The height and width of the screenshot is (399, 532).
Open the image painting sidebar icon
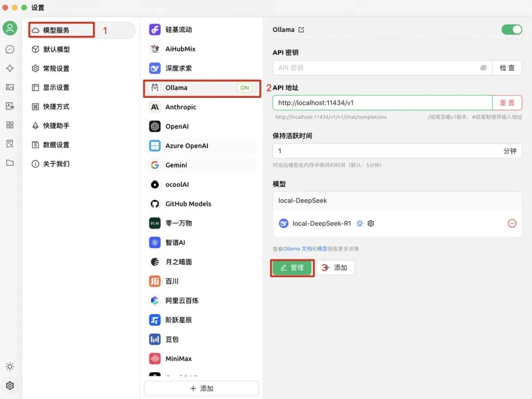[x=10, y=87]
